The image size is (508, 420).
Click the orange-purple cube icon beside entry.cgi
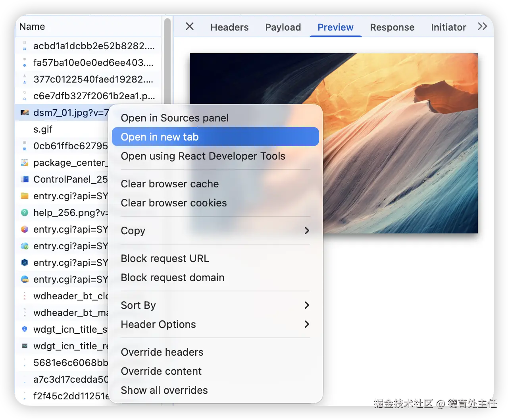point(25,229)
